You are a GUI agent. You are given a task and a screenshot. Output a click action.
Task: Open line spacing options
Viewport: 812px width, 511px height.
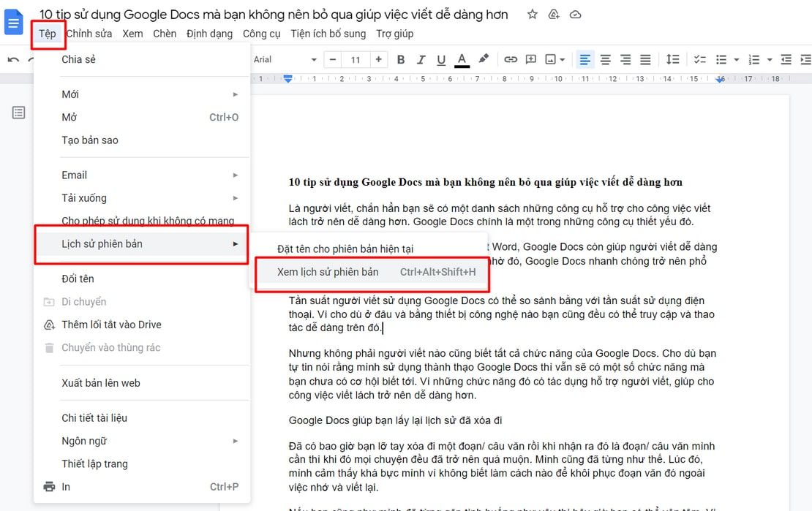pyautogui.click(x=672, y=59)
